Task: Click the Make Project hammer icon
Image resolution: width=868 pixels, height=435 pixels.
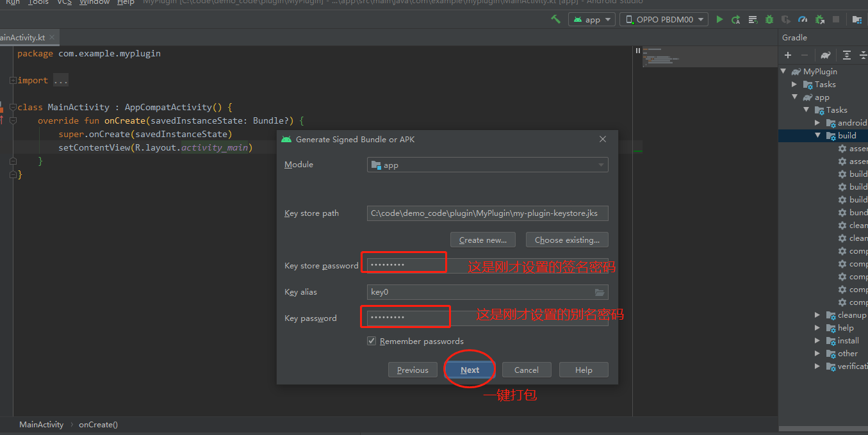Action: pyautogui.click(x=555, y=19)
